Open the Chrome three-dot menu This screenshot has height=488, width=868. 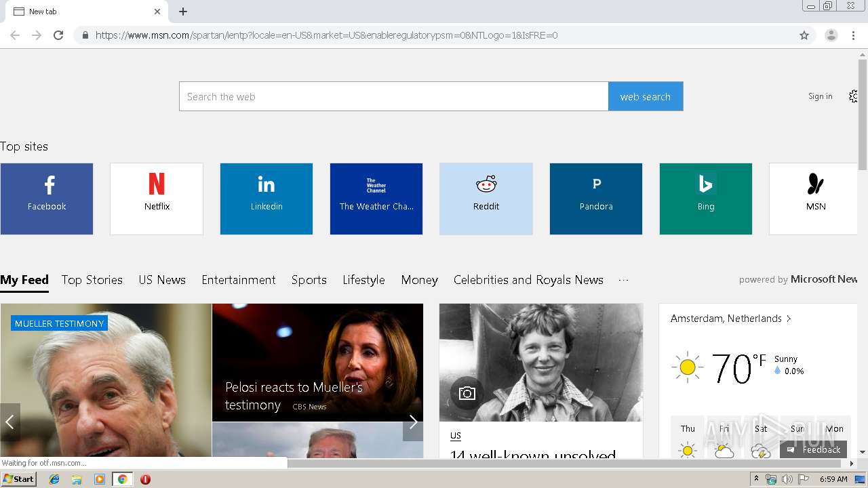pyautogui.click(x=853, y=35)
